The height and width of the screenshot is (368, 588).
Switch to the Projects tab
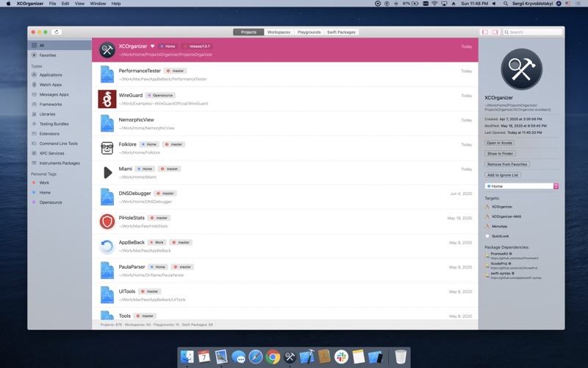[248, 32]
